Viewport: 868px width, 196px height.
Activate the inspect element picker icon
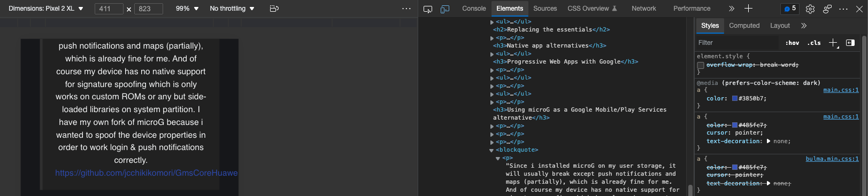click(x=427, y=9)
